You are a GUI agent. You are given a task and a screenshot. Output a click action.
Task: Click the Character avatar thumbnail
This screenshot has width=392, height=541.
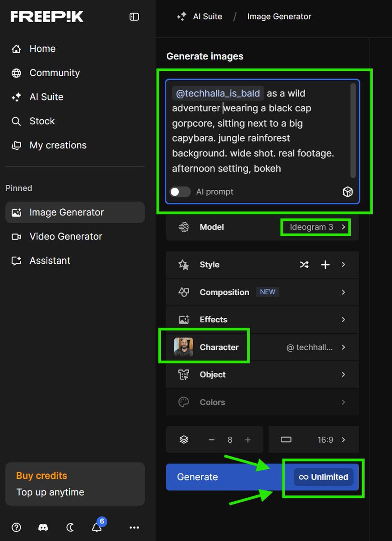[x=183, y=347]
